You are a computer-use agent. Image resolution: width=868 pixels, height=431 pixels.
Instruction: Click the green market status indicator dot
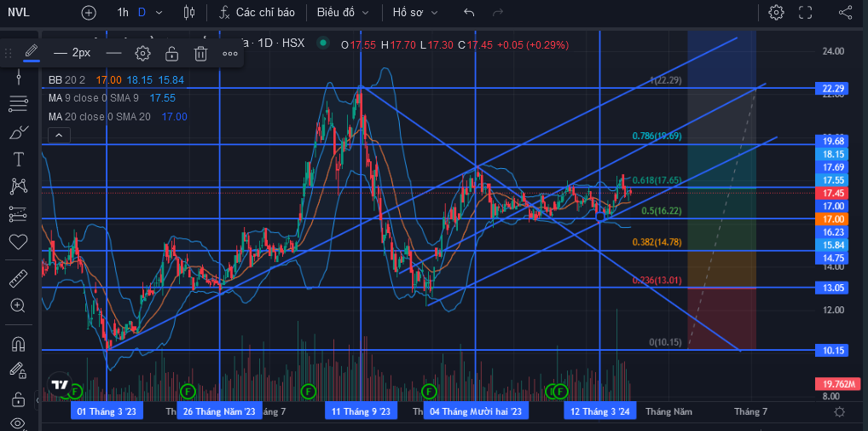(x=323, y=44)
